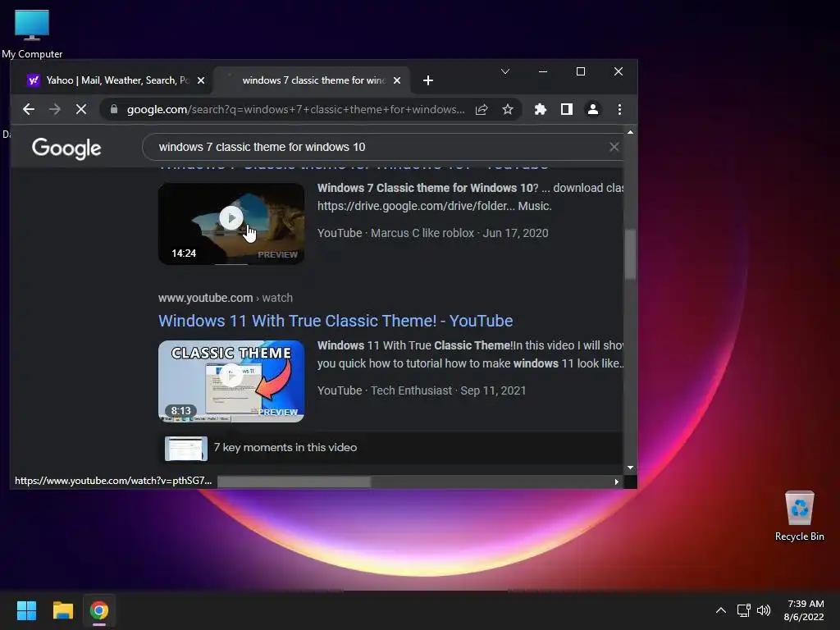This screenshot has height=630, width=840.
Task: View site information via lock icon
Action: click(x=113, y=109)
